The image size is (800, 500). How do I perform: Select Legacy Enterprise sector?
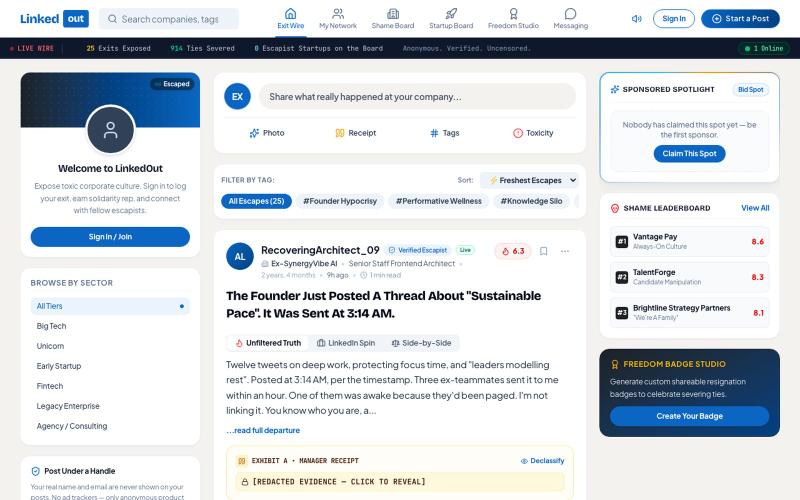click(x=110, y=406)
